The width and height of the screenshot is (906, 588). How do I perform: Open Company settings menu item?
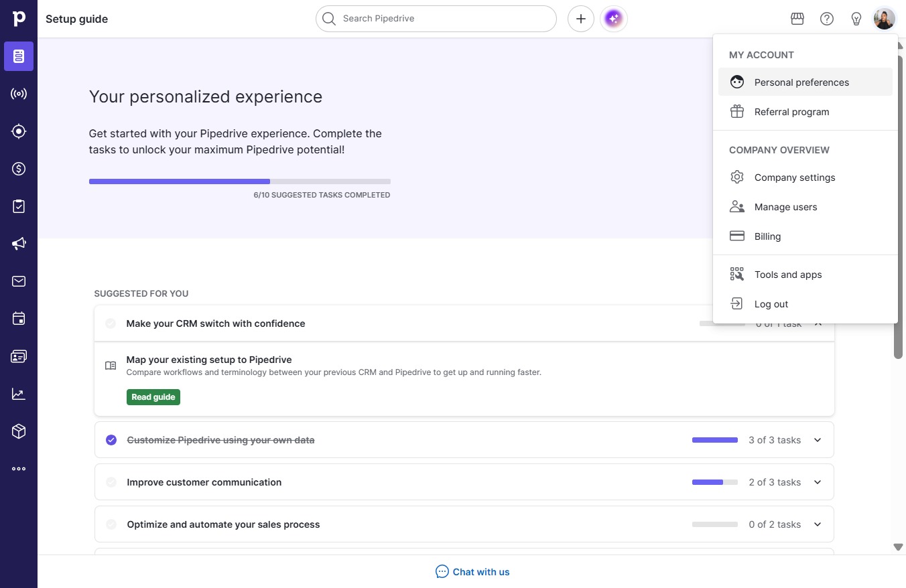coord(805,177)
